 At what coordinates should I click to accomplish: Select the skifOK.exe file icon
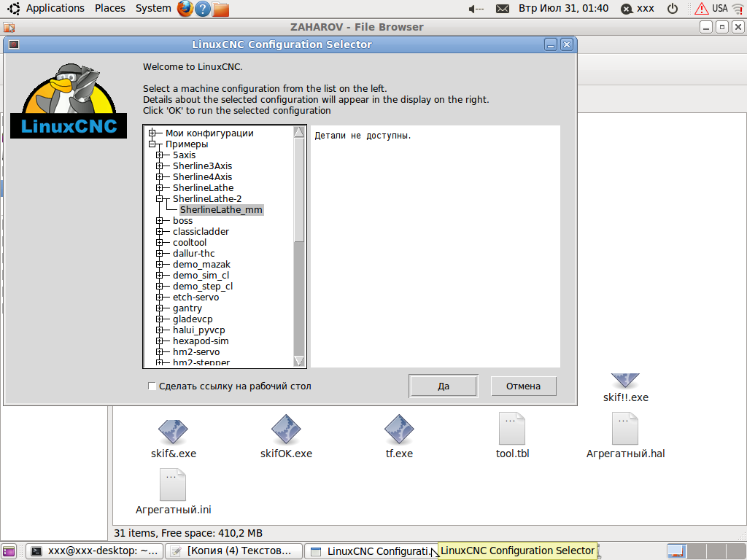click(286, 429)
